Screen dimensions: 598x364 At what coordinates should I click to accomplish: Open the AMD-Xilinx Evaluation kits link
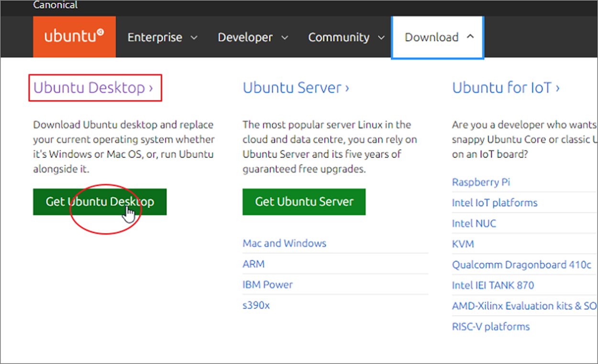524,306
